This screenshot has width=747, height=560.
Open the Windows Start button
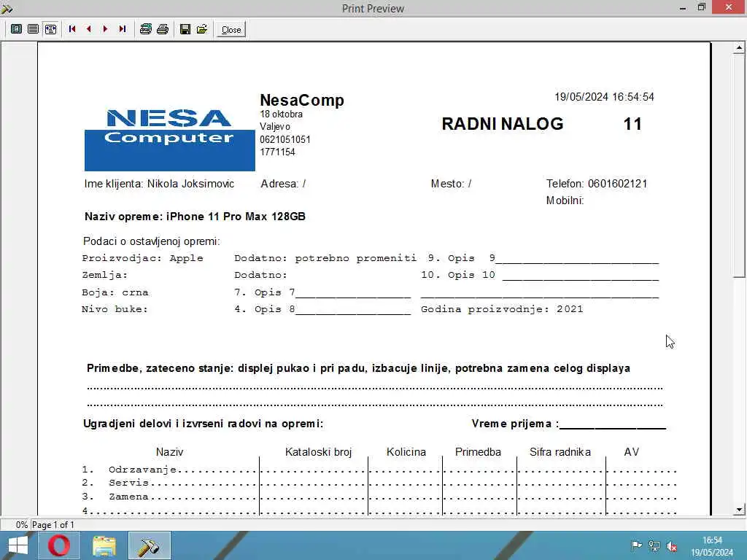(x=18, y=545)
